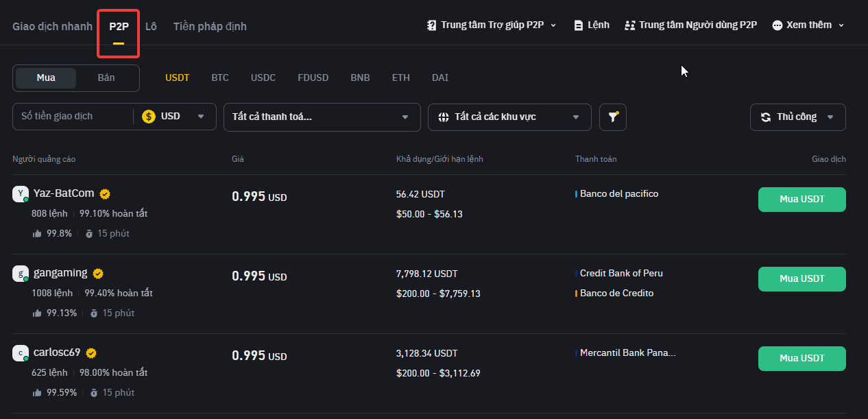Click the USD dollar coin icon
The width and height of the screenshot is (868, 419).
(149, 117)
